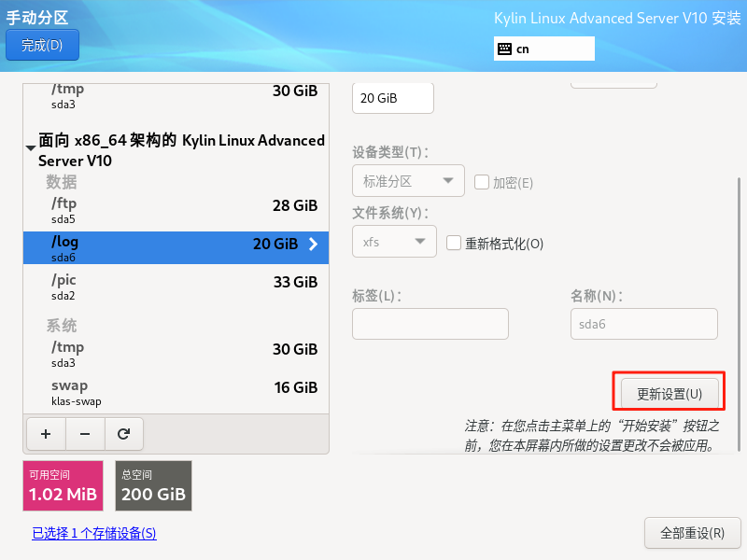Viewport: 747px width, 560px height.
Task: Toggle the 加密(E) encrypt checkbox
Action: (x=482, y=182)
